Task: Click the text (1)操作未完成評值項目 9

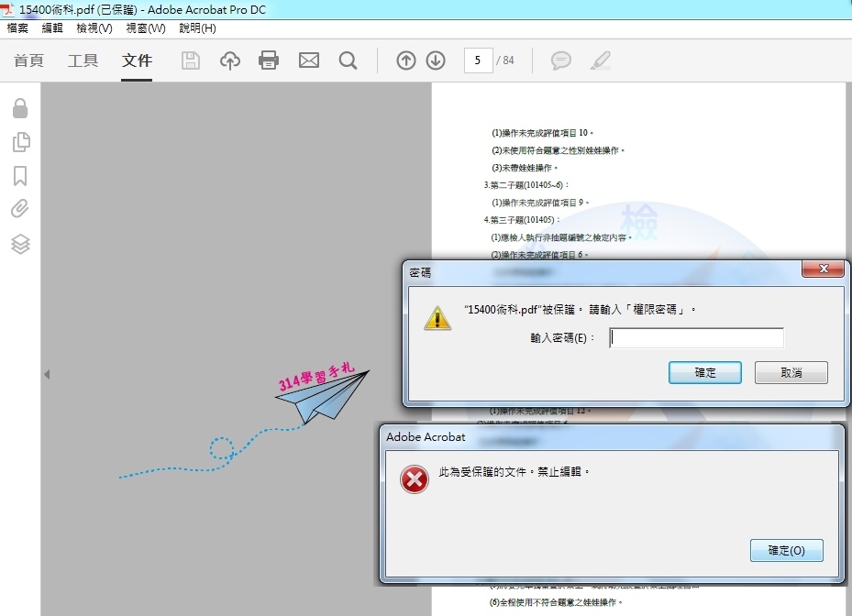Action: (540, 203)
